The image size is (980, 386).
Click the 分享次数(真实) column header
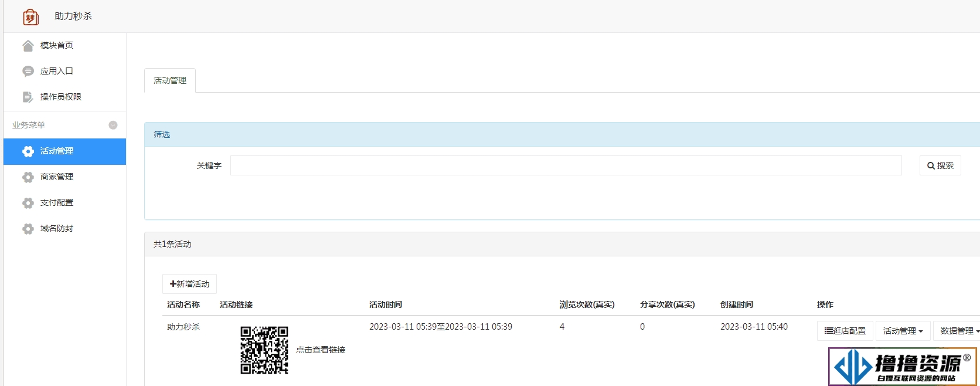(x=667, y=304)
